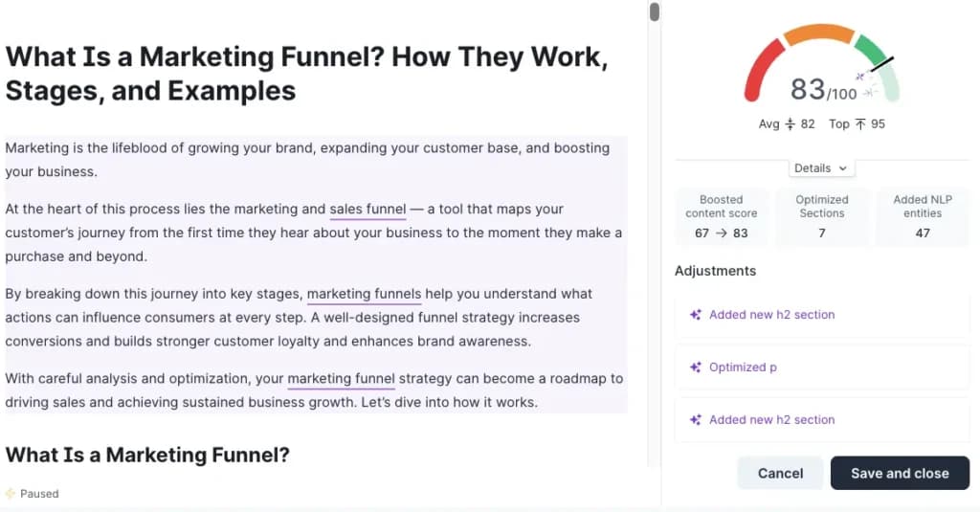Click the Paused status icon
The height and width of the screenshot is (512, 980).
click(10, 493)
